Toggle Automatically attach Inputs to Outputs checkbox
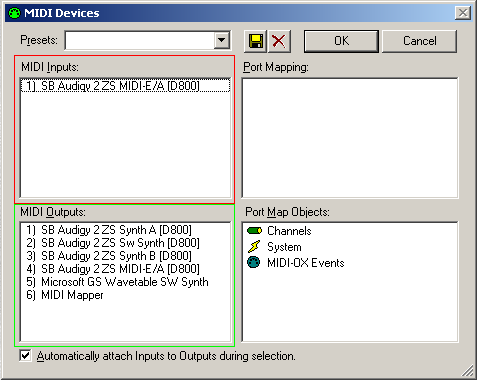This screenshot has width=477, height=380. pyautogui.click(x=25, y=356)
